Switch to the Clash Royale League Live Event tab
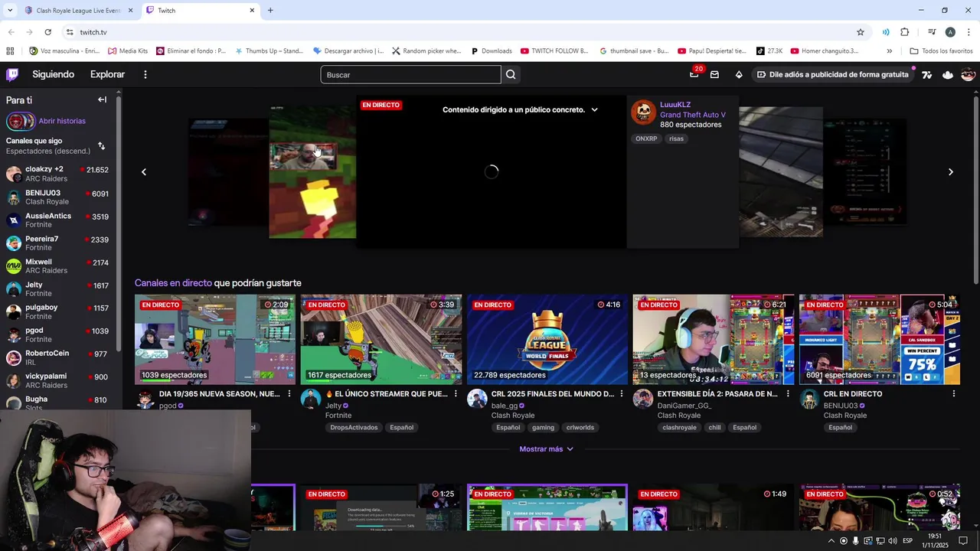980x551 pixels. click(x=77, y=11)
